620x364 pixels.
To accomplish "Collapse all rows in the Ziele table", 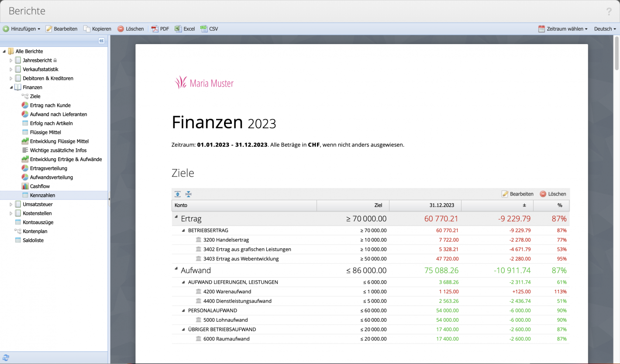I will tap(187, 194).
